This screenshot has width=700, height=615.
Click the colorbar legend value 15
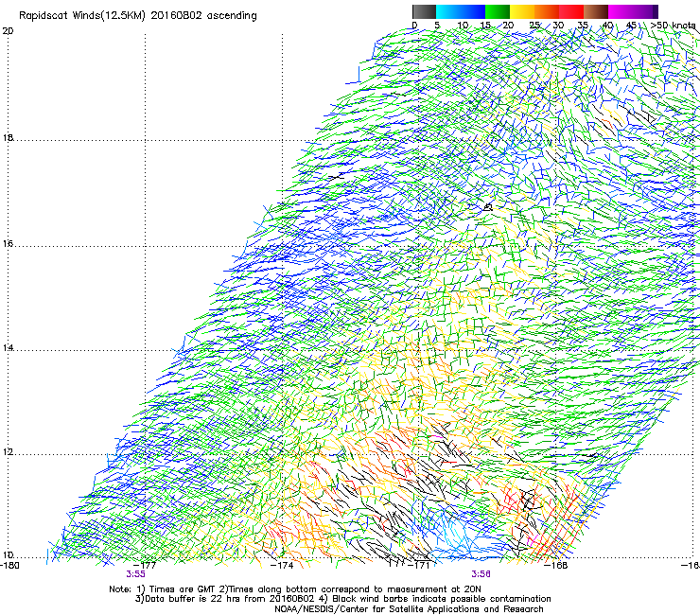(x=485, y=26)
